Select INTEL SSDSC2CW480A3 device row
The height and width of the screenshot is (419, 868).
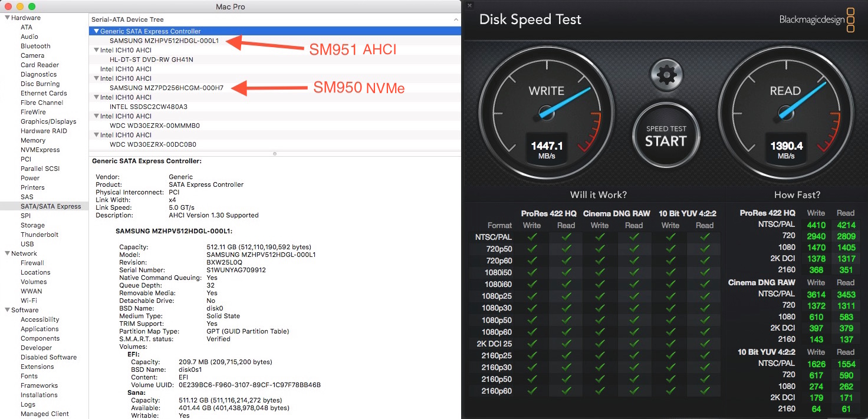pyautogui.click(x=274, y=107)
